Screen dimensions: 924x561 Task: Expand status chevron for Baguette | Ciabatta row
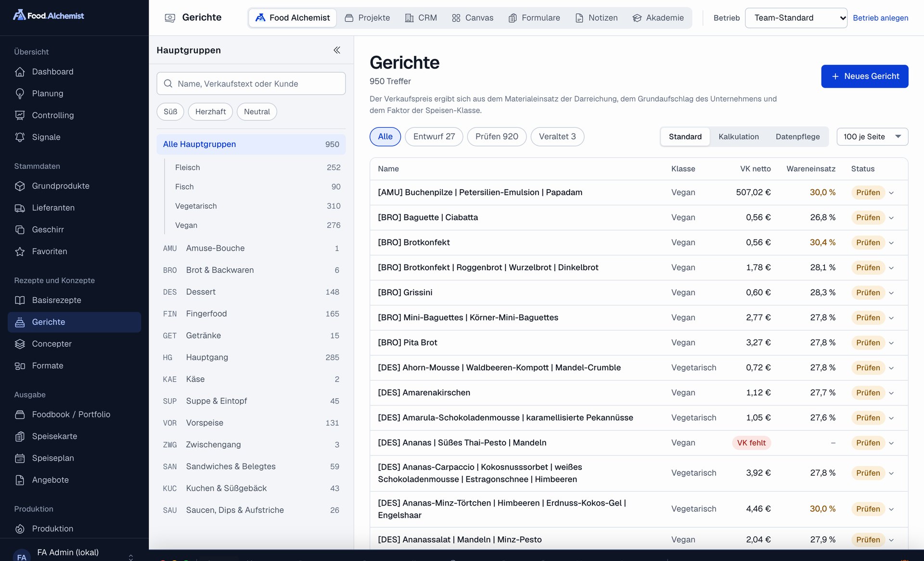891,218
